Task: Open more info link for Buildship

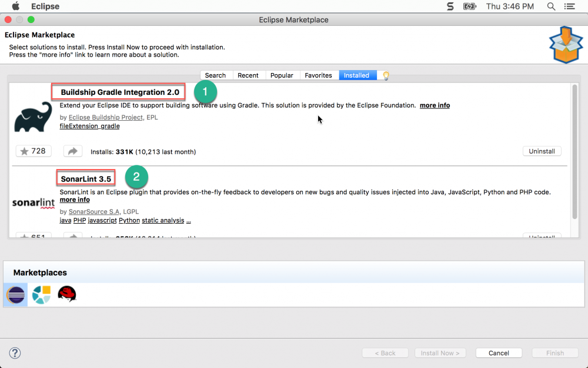Action: pos(435,105)
